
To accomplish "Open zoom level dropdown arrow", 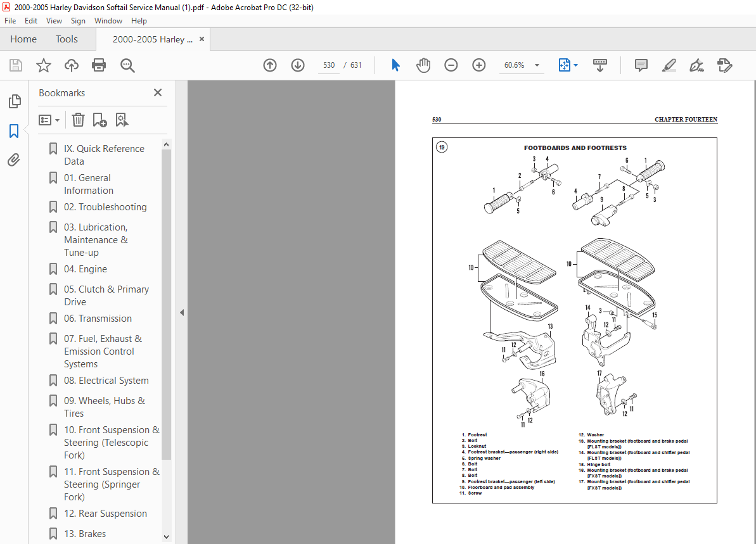I will click(x=537, y=65).
